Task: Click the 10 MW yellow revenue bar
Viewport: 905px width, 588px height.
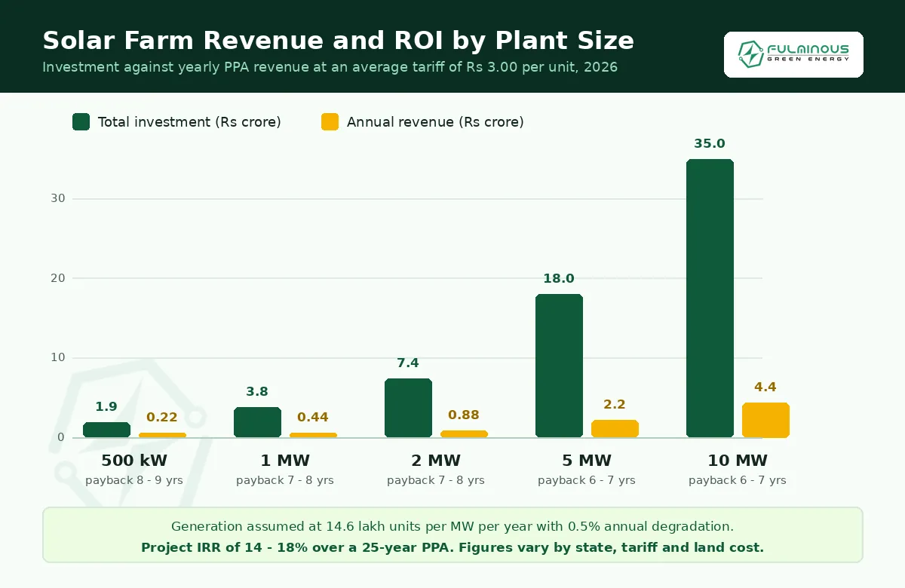Action: (x=765, y=420)
